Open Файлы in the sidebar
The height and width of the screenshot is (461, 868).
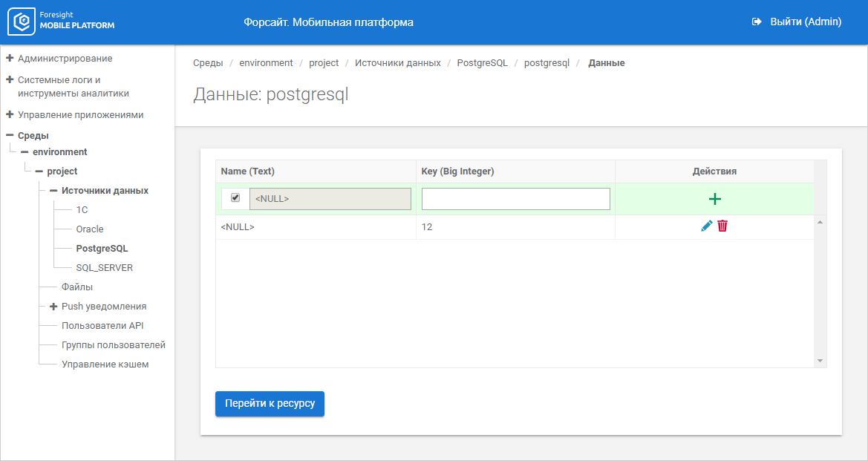coord(77,287)
